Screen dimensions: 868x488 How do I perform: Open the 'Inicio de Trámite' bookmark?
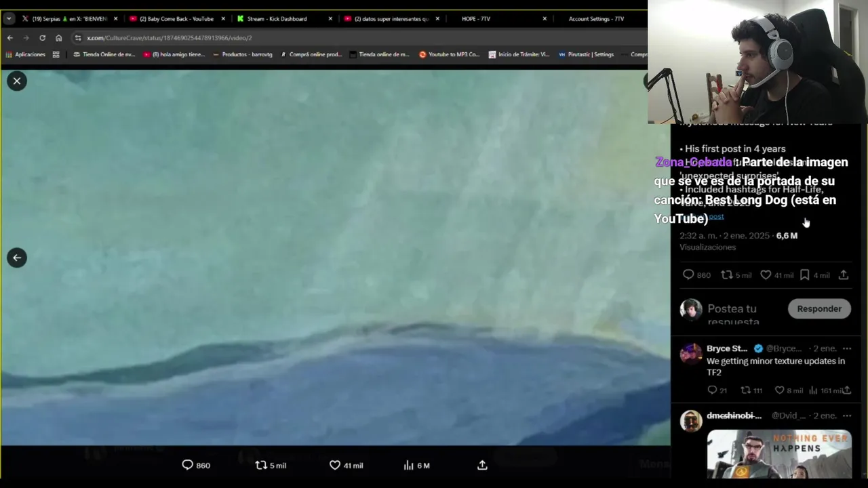click(x=519, y=55)
